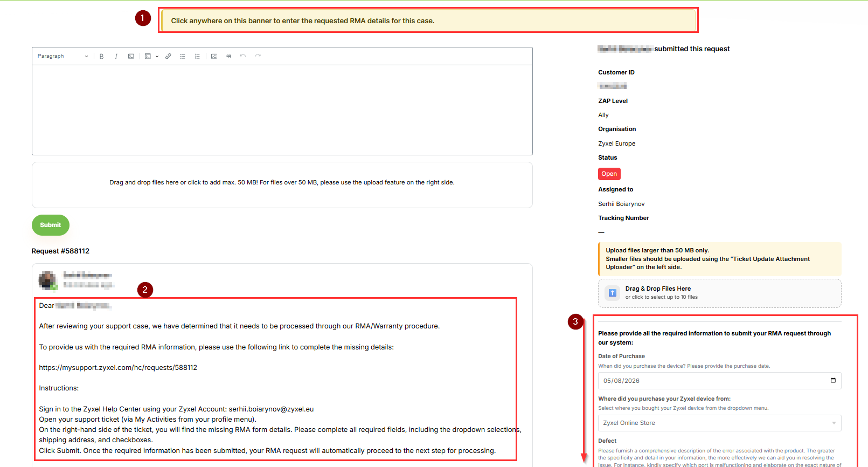Click the Open status badge
Screen dimensions: 868x467
pyautogui.click(x=609, y=174)
